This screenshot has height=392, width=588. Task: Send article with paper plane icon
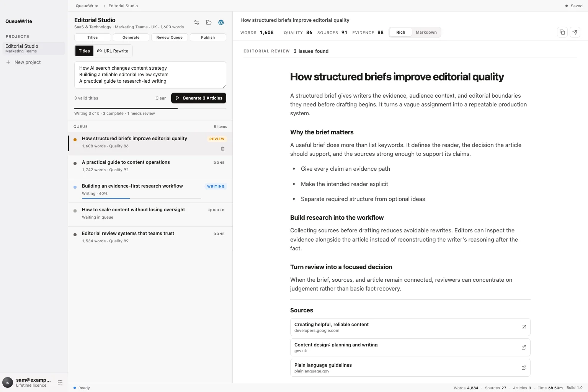575,32
